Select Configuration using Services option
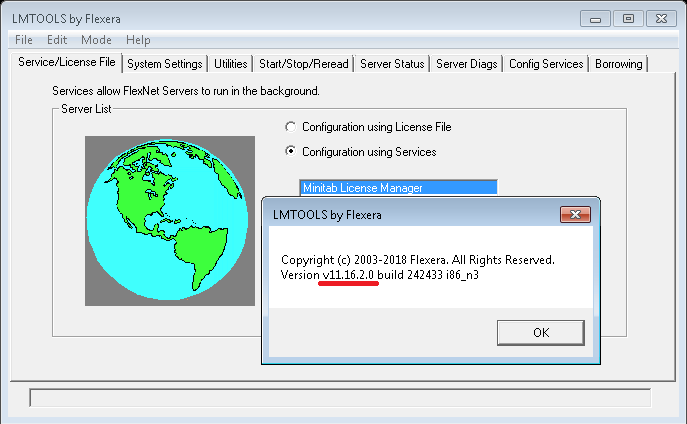Viewport: 687px width, 424px height. pyautogui.click(x=361, y=152)
